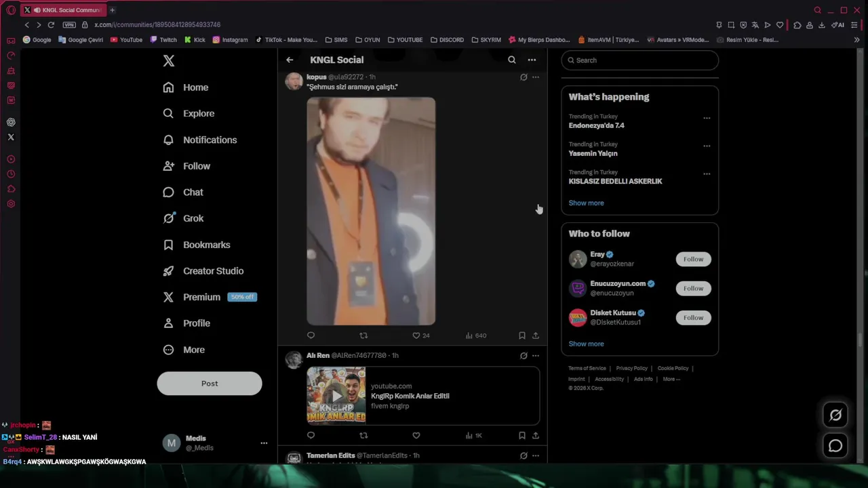The image size is (868, 488).
Task: Open Premium in X sidebar
Action: pyautogui.click(x=210, y=297)
